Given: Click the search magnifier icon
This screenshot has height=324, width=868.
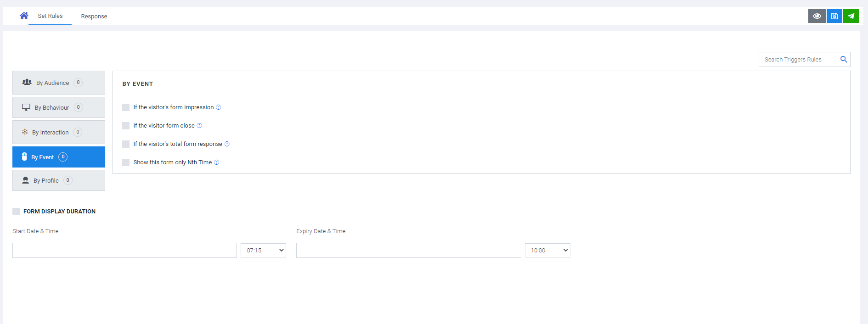Looking at the screenshot, I should [843, 60].
